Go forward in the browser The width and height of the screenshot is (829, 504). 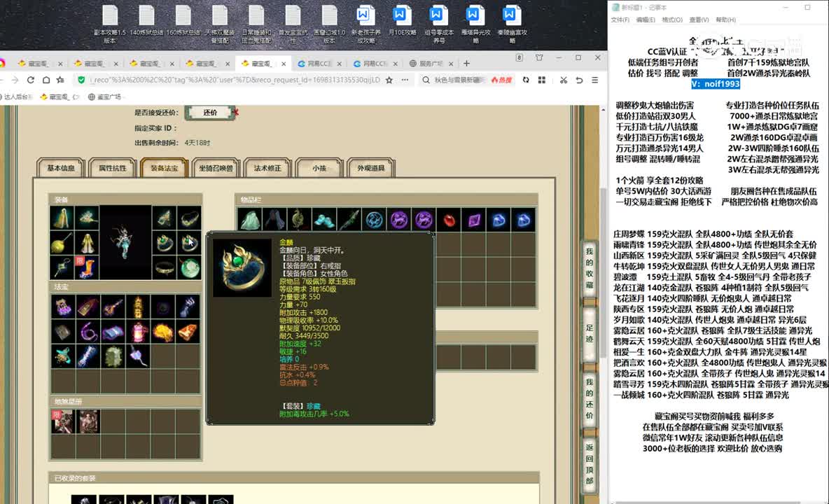coord(15,80)
